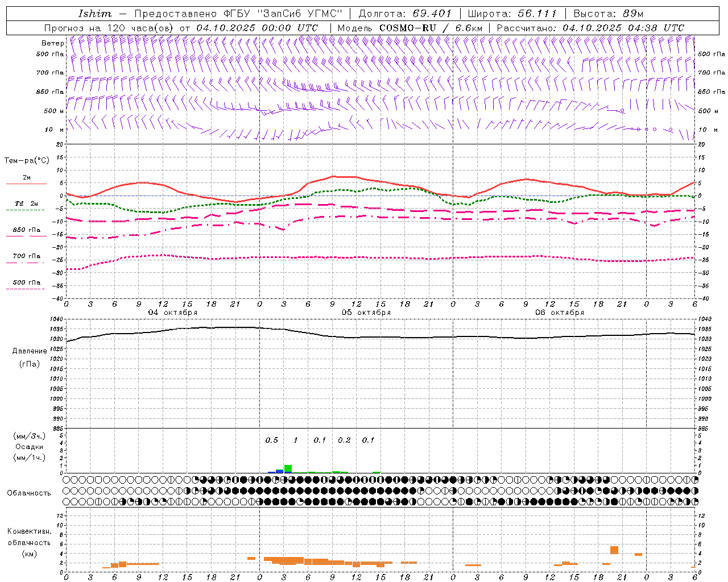Click "700 гПа" in the temperature legend
This screenshot has width=728, height=582.
[27, 256]
